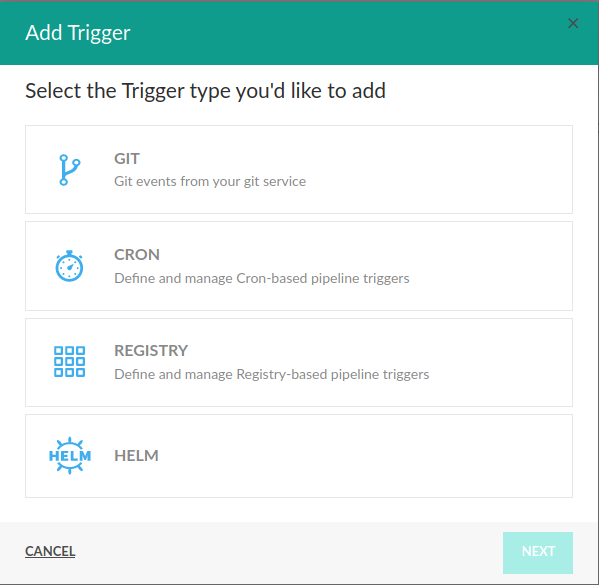Click the NEXT button

[x=538, y=553]
